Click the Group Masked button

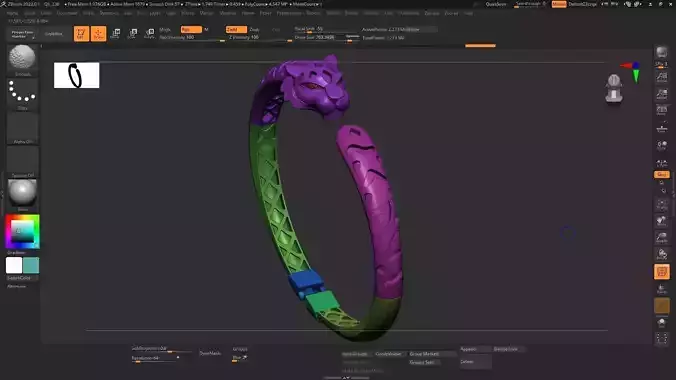[432, 354]
